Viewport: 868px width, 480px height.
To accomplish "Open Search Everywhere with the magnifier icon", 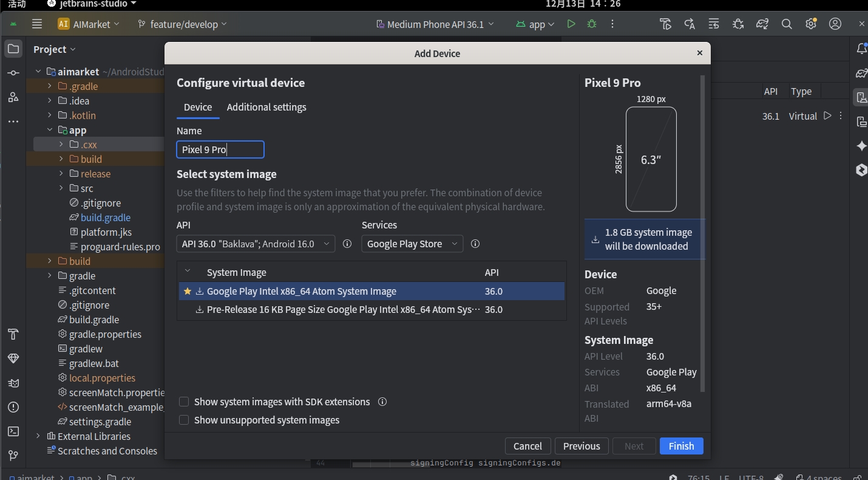I will pyautogui.click(x=787, y=24).
